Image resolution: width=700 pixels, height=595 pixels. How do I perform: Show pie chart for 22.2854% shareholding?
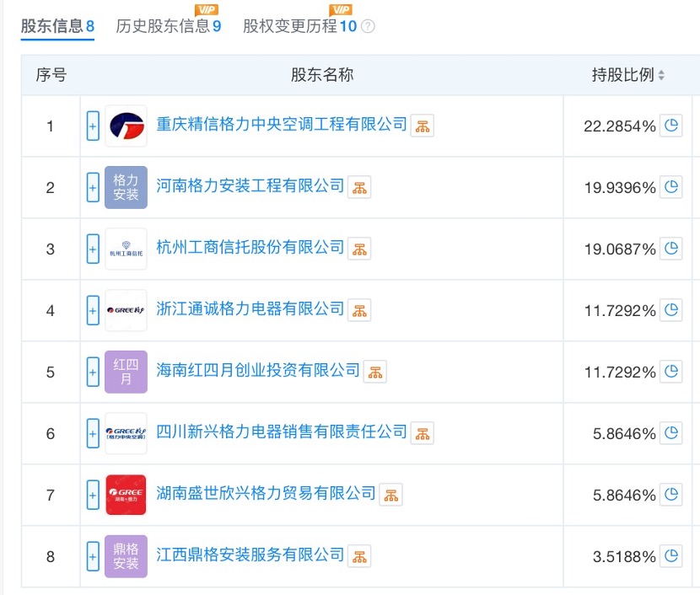[671, 126]
